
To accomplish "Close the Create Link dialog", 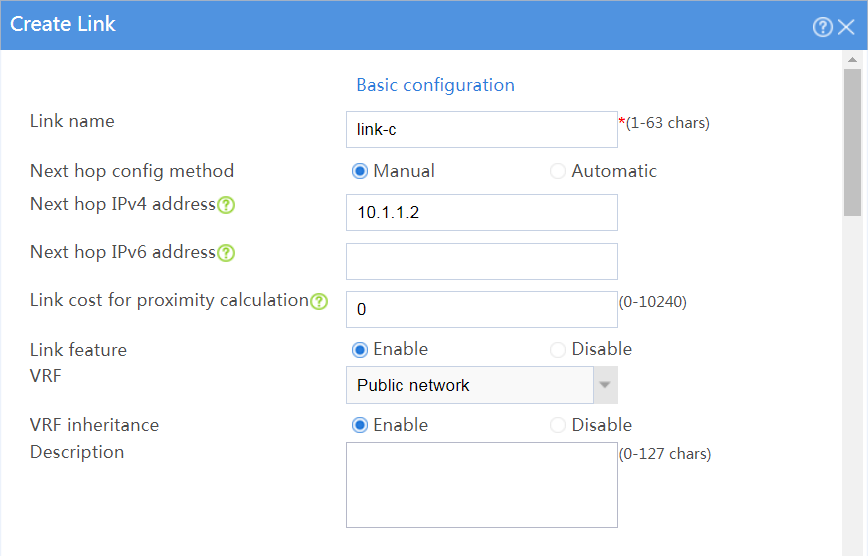I will point(846,27).
